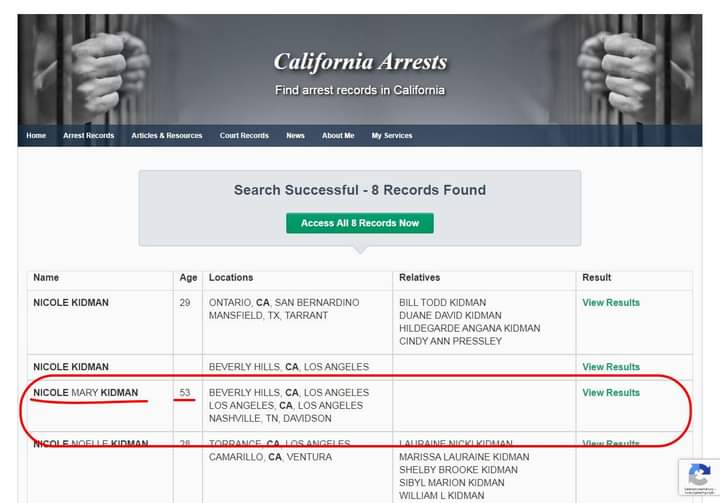
Task: Navigate to Articles & Resources
Action: tap(167, 136)
